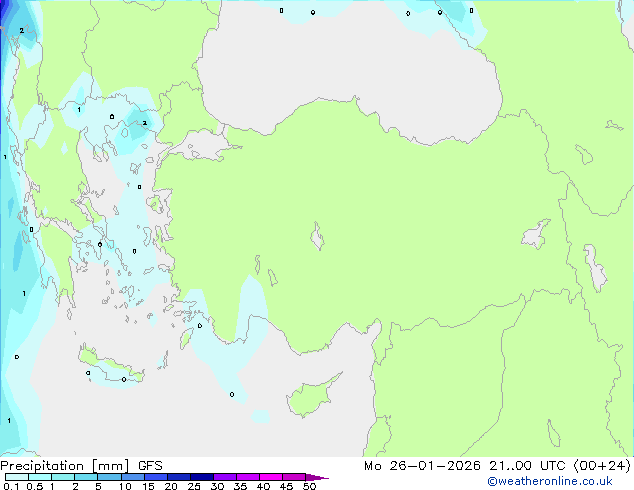Screen dimensions: 634x490
Task: Select the 45–50 mm legend swatch
Action: 294,477
